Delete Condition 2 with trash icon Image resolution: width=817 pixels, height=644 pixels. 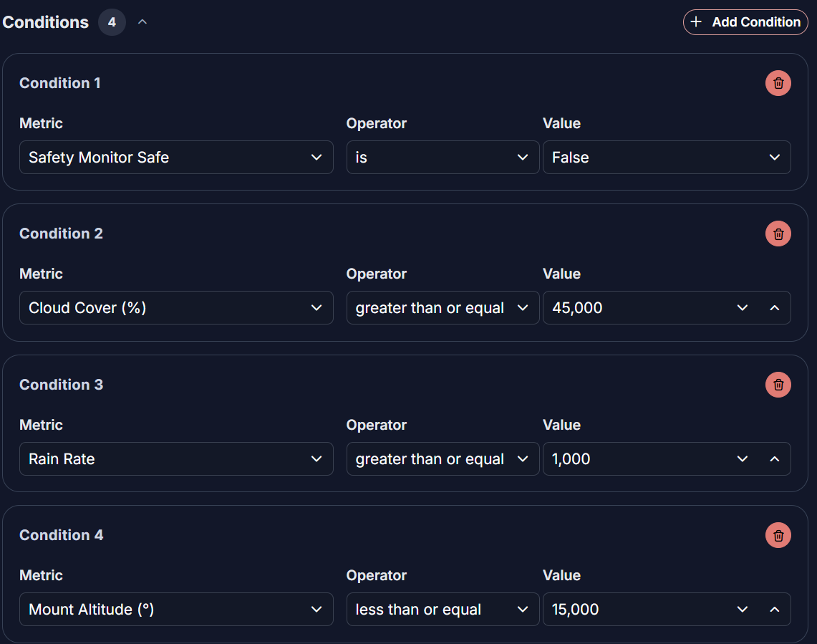pyautogui.click(x=778, y=234)
